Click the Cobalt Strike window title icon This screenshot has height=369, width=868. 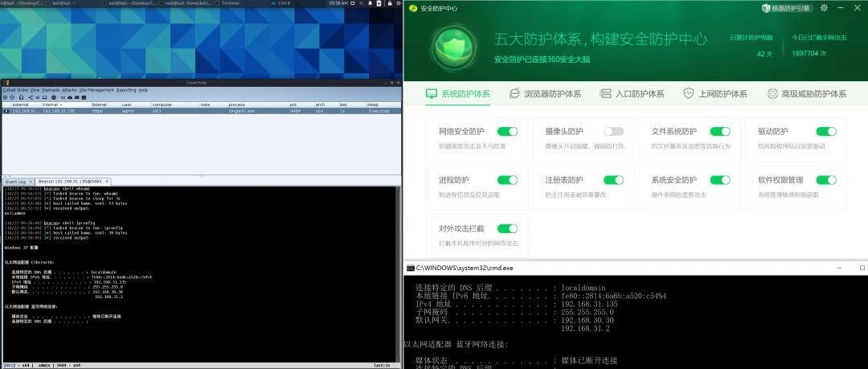pos(6,83)
